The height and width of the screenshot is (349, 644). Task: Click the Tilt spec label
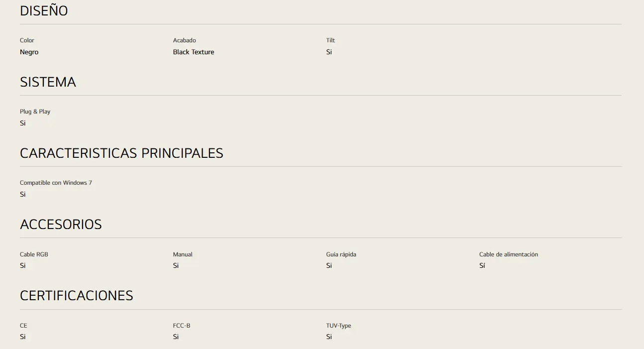click(x=330, y=40)
